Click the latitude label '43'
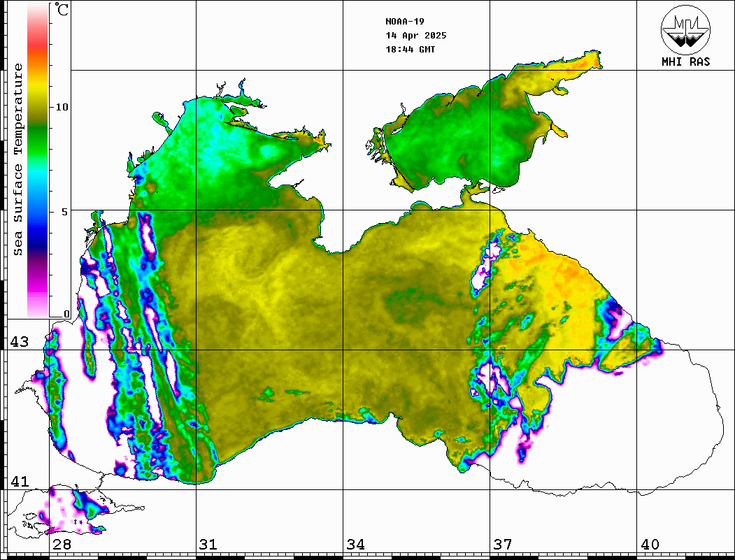This screenshot has height=560, width=735. 20,342
